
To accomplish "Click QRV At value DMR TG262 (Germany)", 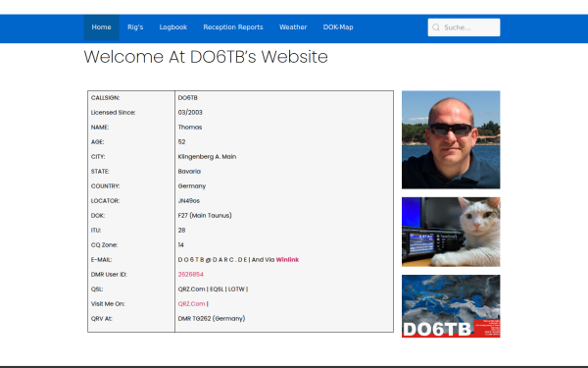I will [212, 318].
